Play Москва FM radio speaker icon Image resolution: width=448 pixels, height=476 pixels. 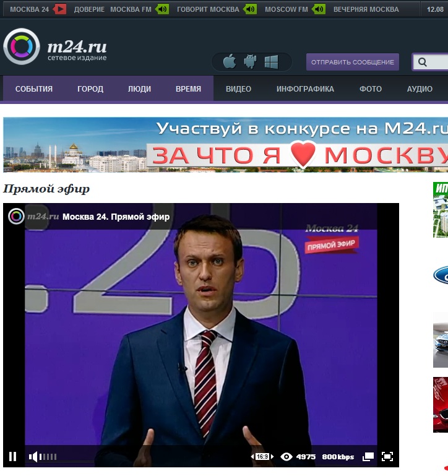(x=162, y=9)
